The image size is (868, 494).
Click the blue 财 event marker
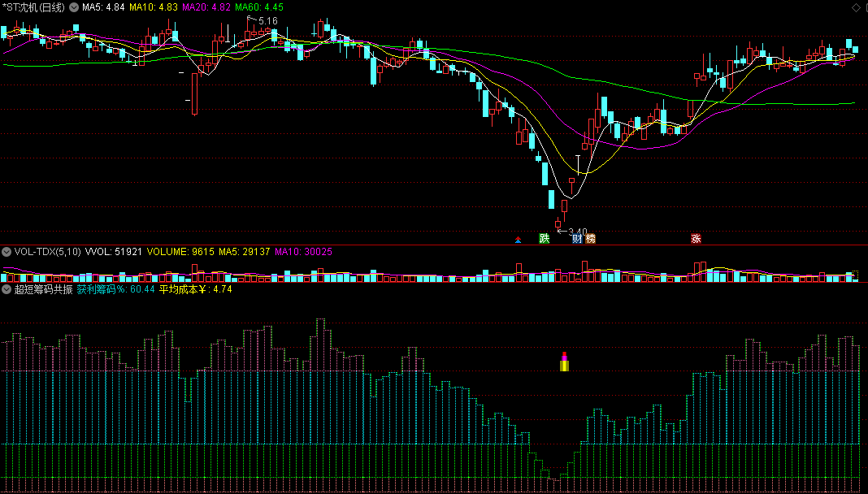pos(577,238)
